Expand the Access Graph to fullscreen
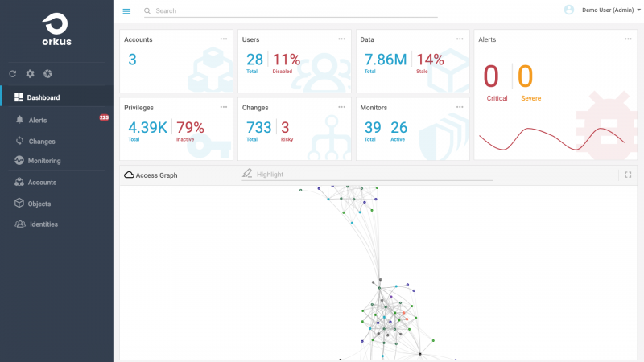Image resolution: width=644 pixels, height=362 pixels. (x=628, y=175)
